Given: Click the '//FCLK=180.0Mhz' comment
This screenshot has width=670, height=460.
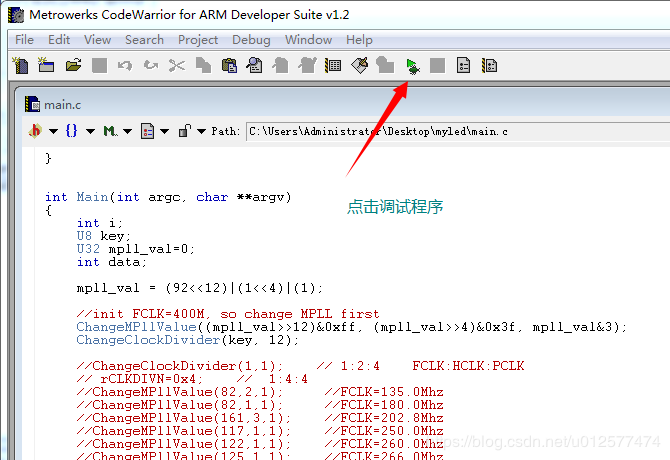Looking at the screenshot, I should (x=384, y=404).
